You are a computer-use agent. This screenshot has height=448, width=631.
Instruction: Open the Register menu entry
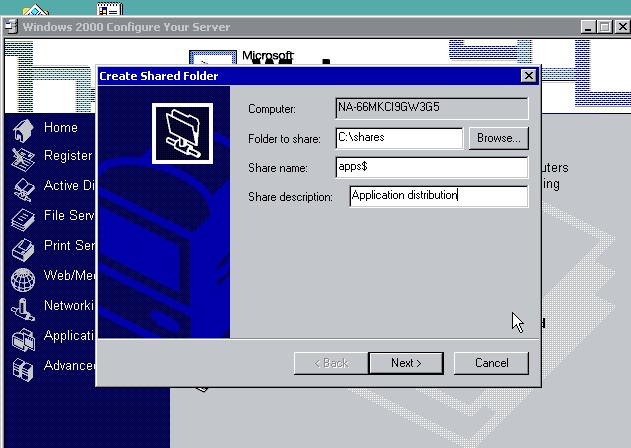pos(68,155)
